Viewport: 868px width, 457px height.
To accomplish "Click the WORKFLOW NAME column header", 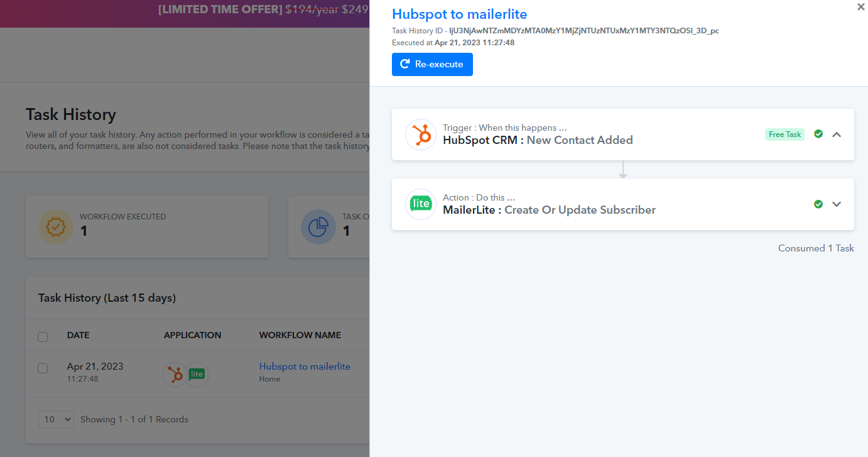I will pyautogui.click(x=300, y=335).
